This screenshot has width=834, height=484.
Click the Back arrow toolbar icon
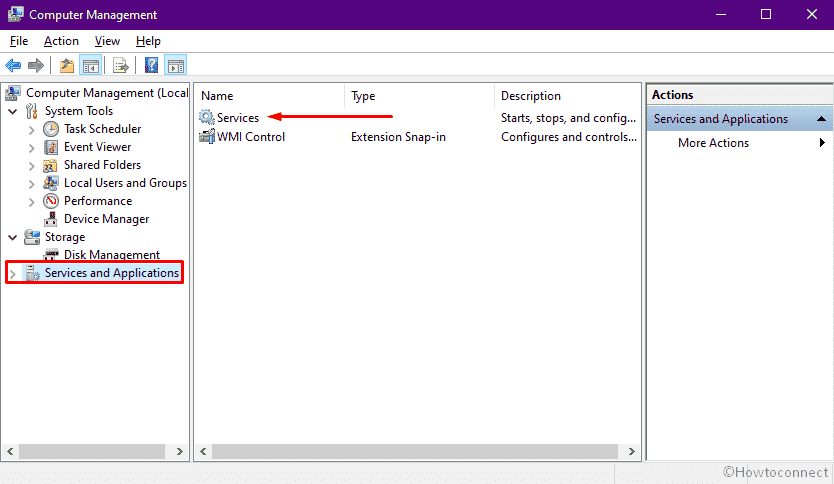tap(13, 65)
